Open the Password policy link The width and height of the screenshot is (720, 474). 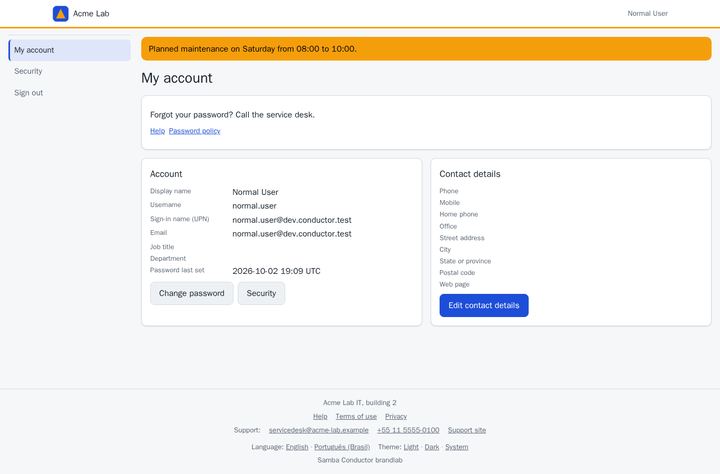pos(194,131)
